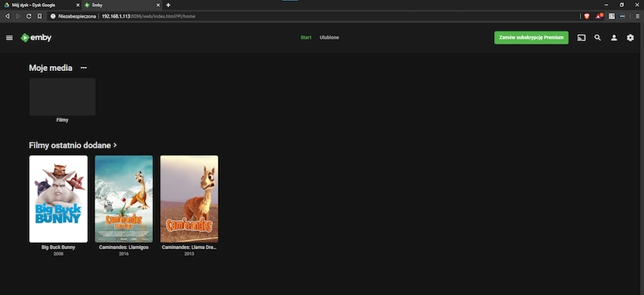Click the year '2008' under Big Buck Bunny
Image resolution: width=644 pixels, height=295 pixels.
pos(58,254)
